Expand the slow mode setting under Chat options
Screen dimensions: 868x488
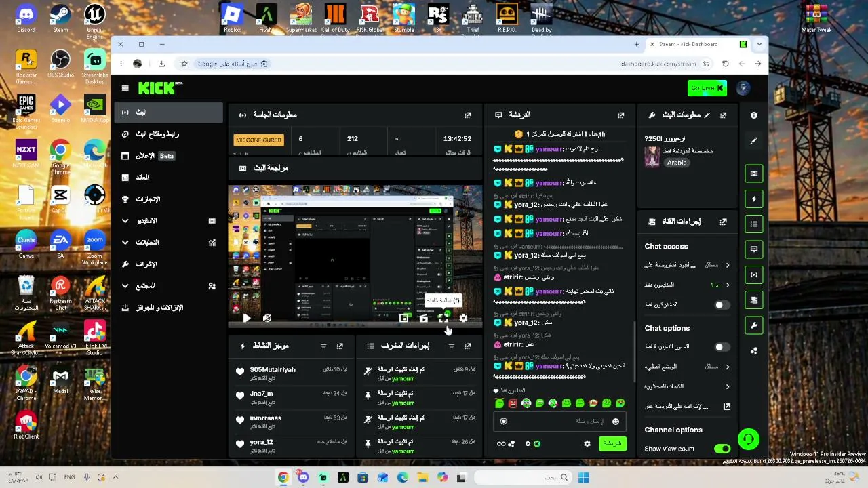687,367
